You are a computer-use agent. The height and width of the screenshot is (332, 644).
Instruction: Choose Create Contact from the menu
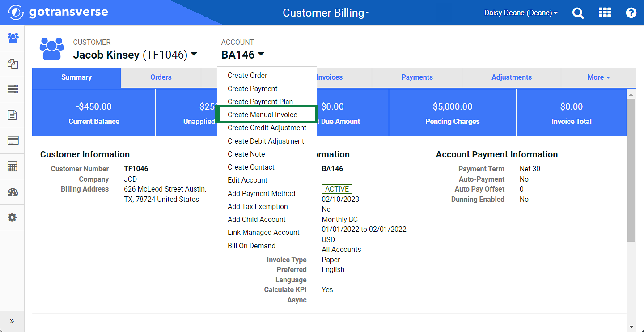pyautogui.click(x=267, y=167)
